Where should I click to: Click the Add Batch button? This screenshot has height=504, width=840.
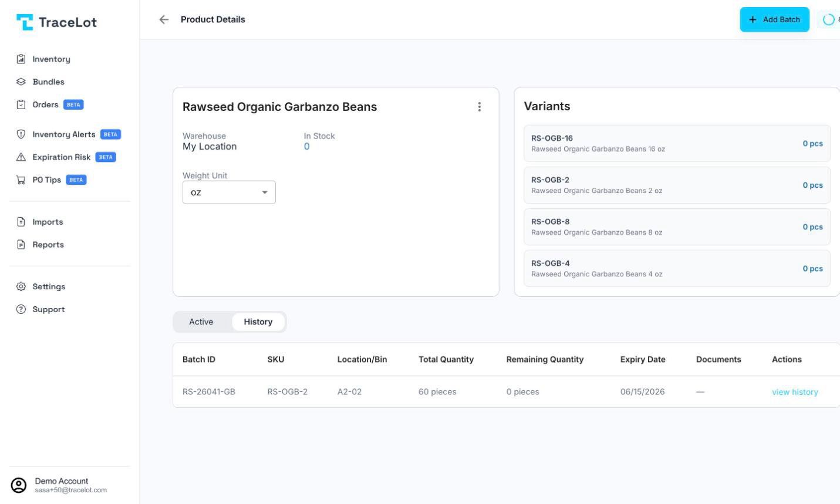(x=774, y=19)
